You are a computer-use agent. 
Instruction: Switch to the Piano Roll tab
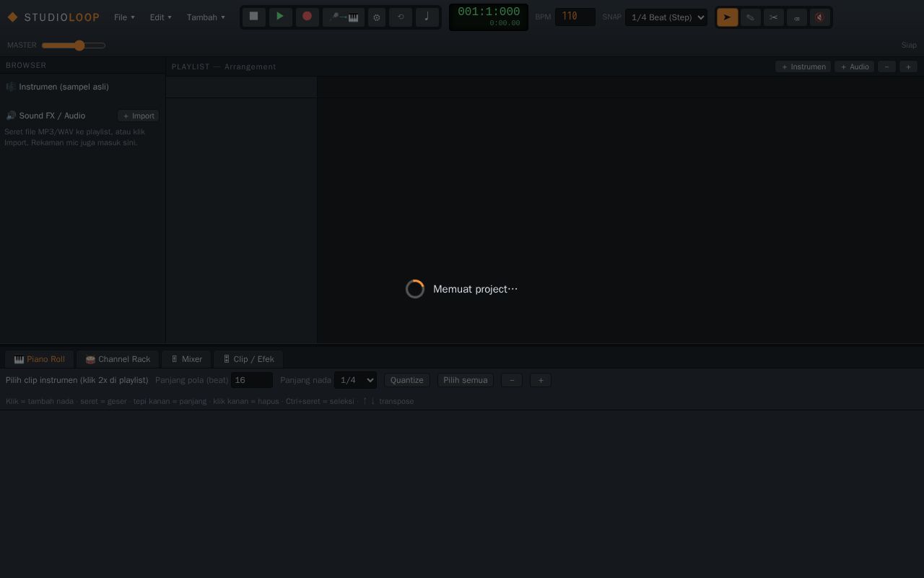pyautogui.click(x=39, y=359)
